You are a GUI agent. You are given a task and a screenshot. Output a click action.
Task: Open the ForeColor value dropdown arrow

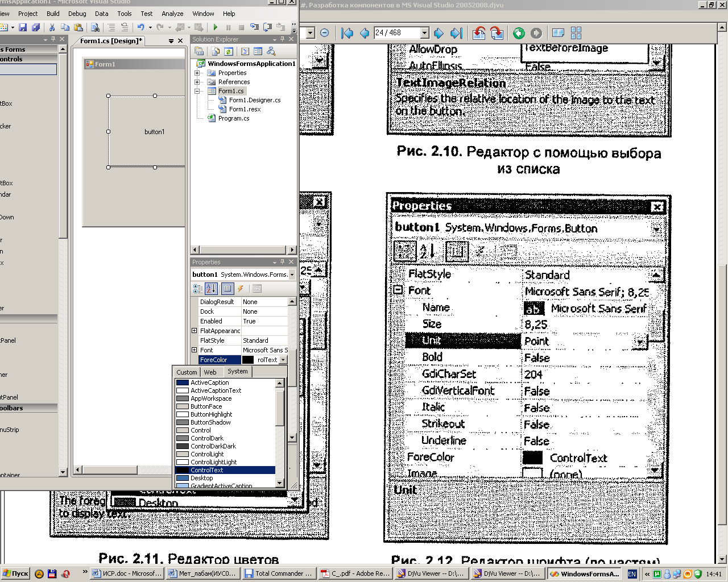pos(283,360)
